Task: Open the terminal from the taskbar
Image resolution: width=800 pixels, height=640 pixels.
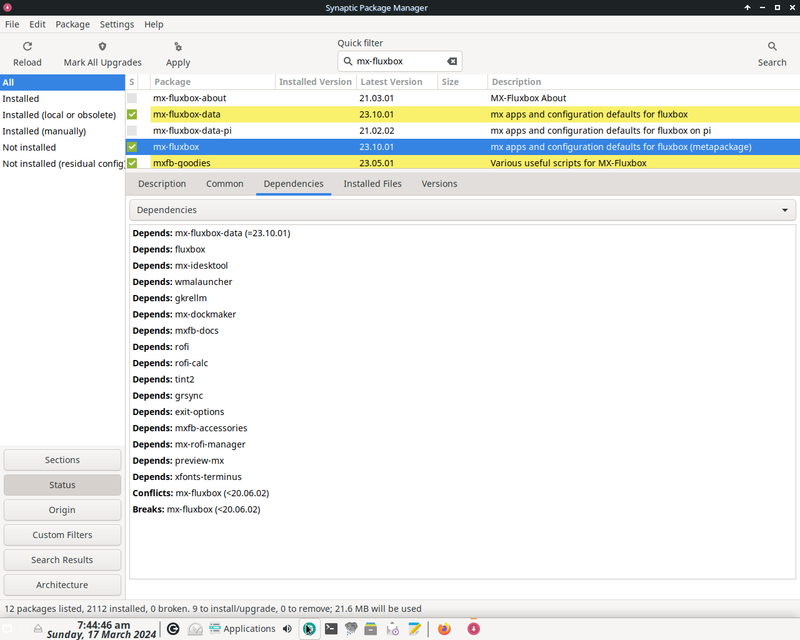Action: 331,629
